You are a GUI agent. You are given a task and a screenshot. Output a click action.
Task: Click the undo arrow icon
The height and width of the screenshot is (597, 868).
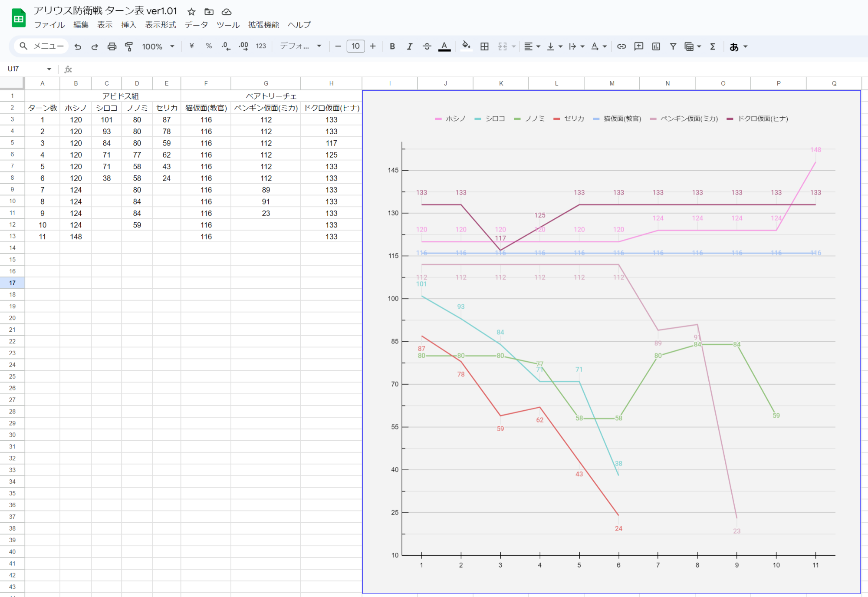click(x=78, y=46)
